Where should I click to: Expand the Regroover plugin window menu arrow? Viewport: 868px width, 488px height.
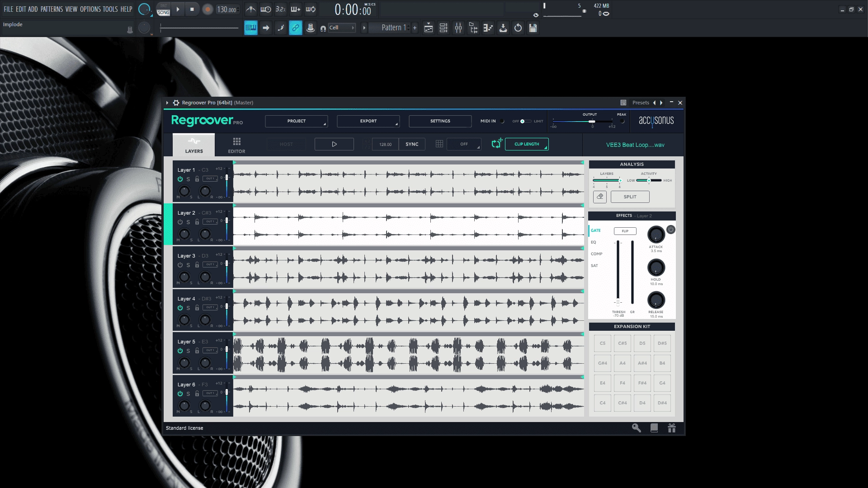click(167, 103)
